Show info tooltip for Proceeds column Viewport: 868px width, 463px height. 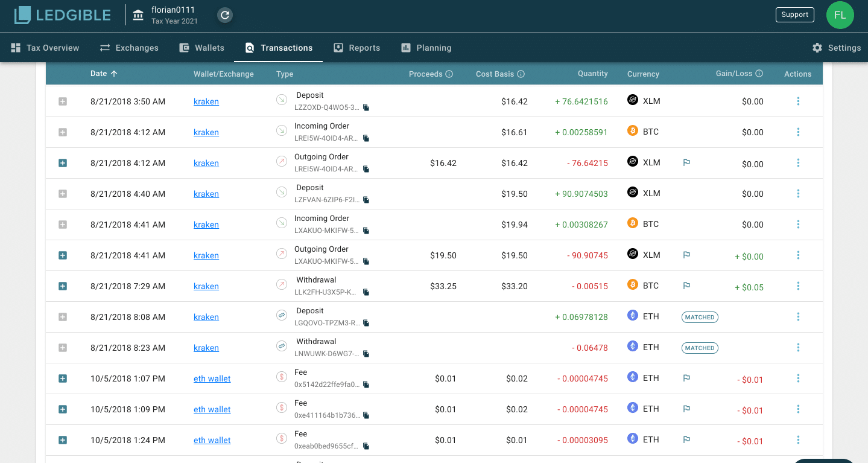coord(449,74)
